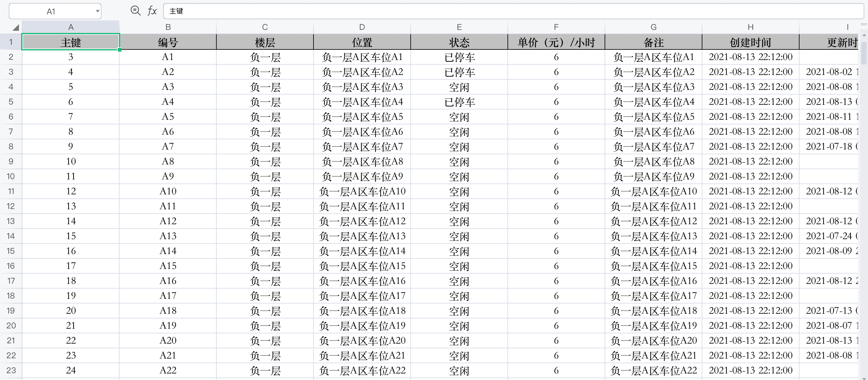Expand the A1 name box dropdown

(x=97, y=11)
